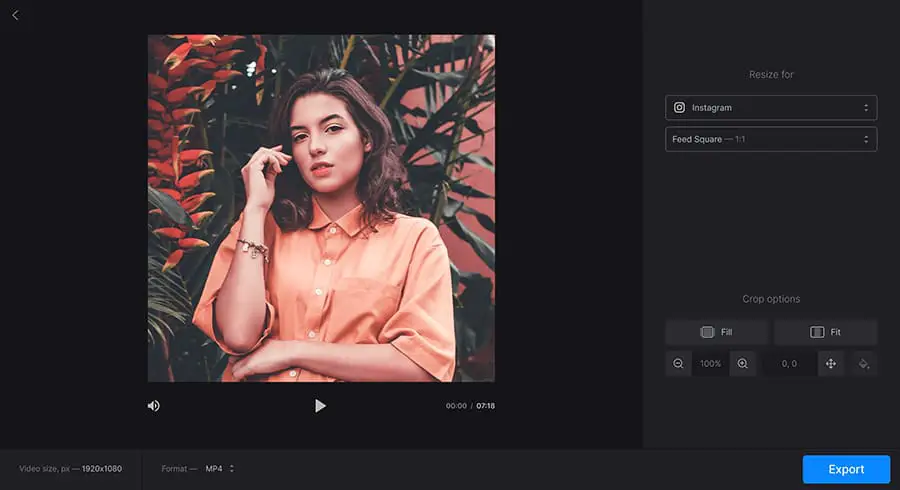900x490 pixels.
Task: Click the 1920x1080 video size text
Action: coord(101,468)
